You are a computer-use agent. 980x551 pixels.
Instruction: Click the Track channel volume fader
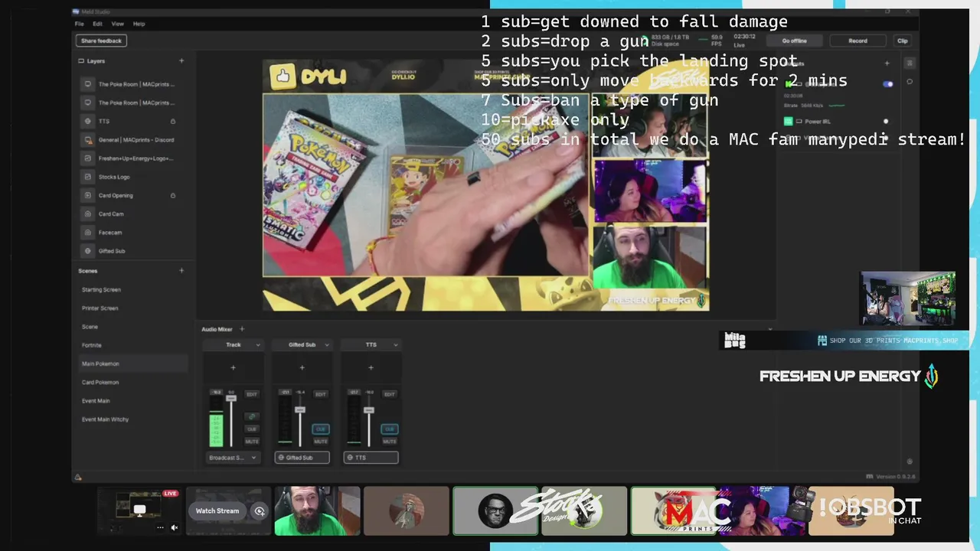[x=231, y=399]
